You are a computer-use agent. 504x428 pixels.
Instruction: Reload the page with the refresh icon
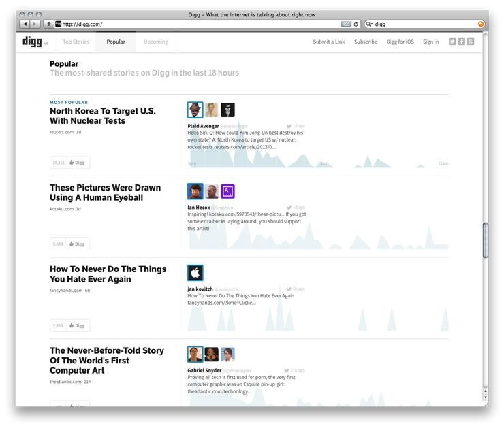point(356,24)
